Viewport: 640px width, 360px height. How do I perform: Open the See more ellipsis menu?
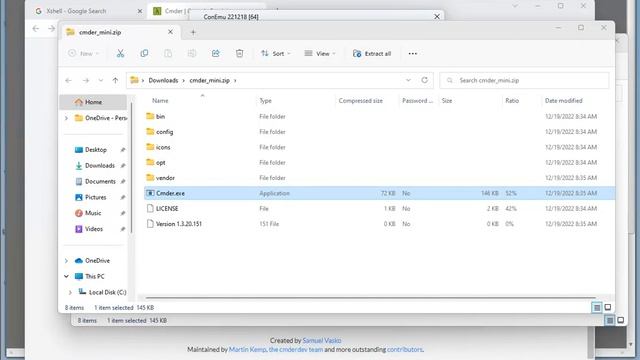[x=413, y=53]
